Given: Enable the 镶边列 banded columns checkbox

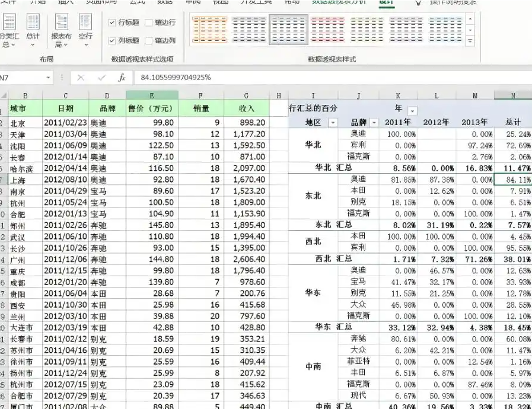Looking at the screenshot, I should click(149, 41).
